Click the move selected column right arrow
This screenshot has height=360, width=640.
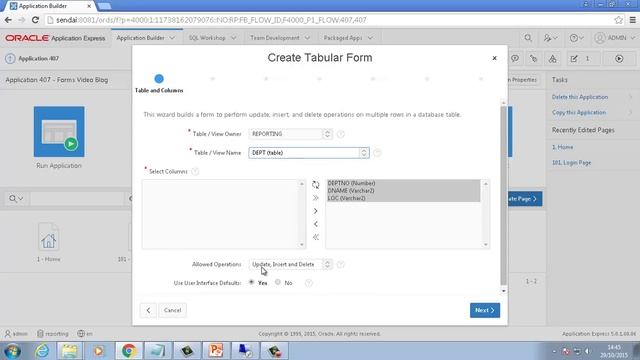point(316,211)
